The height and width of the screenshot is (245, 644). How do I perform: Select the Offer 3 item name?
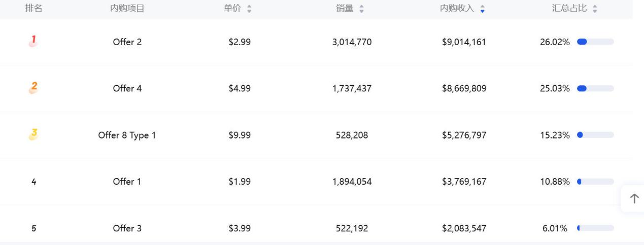[x=127, y=228]
